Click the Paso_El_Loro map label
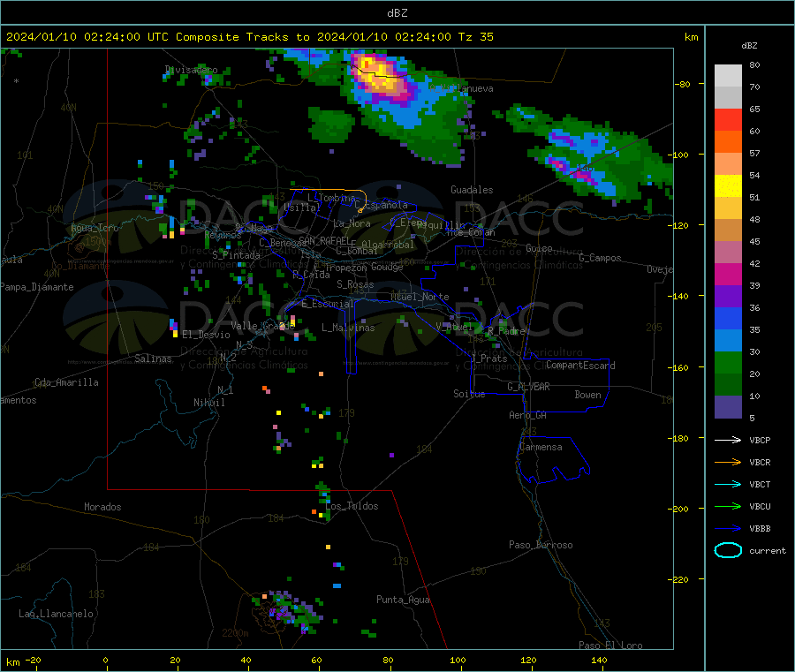 (x=610, y=646)
